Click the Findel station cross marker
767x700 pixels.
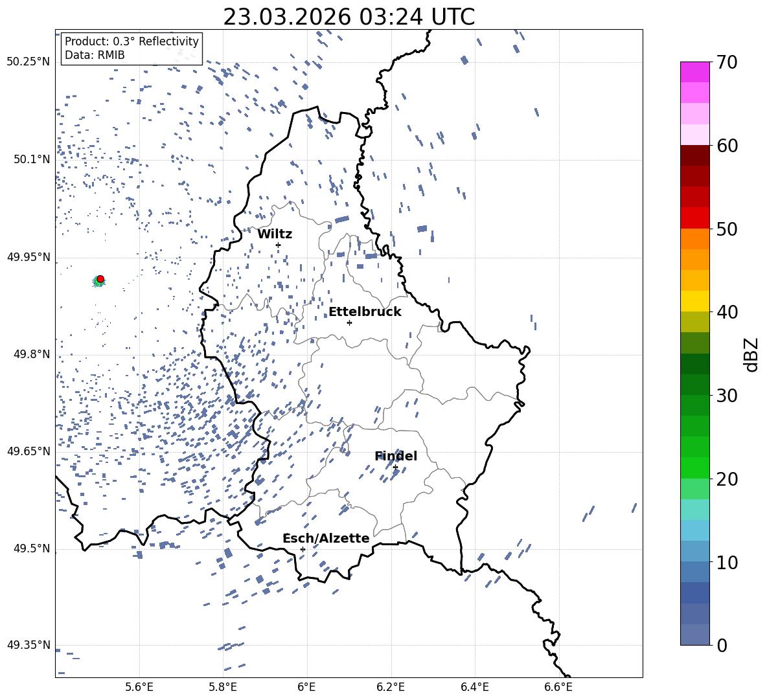point(395,467)
